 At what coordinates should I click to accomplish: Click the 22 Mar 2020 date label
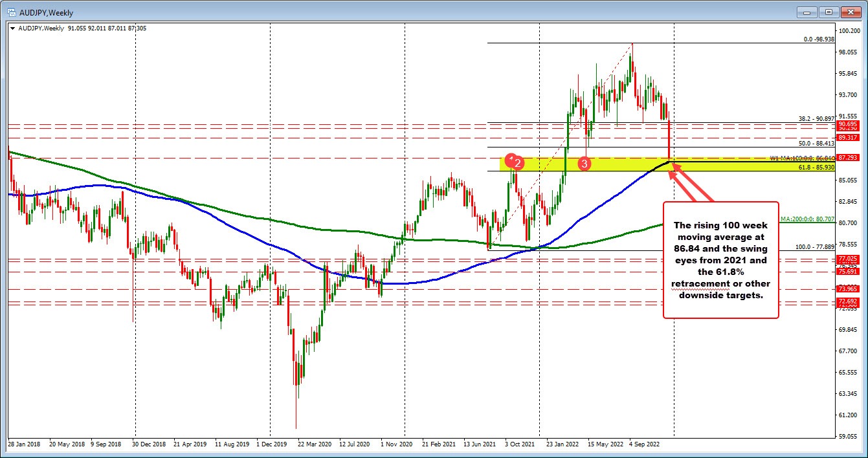point(313,444)
